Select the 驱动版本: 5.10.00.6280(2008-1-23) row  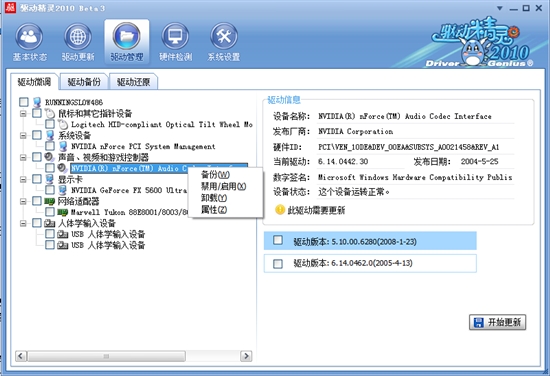click(370, 241)
